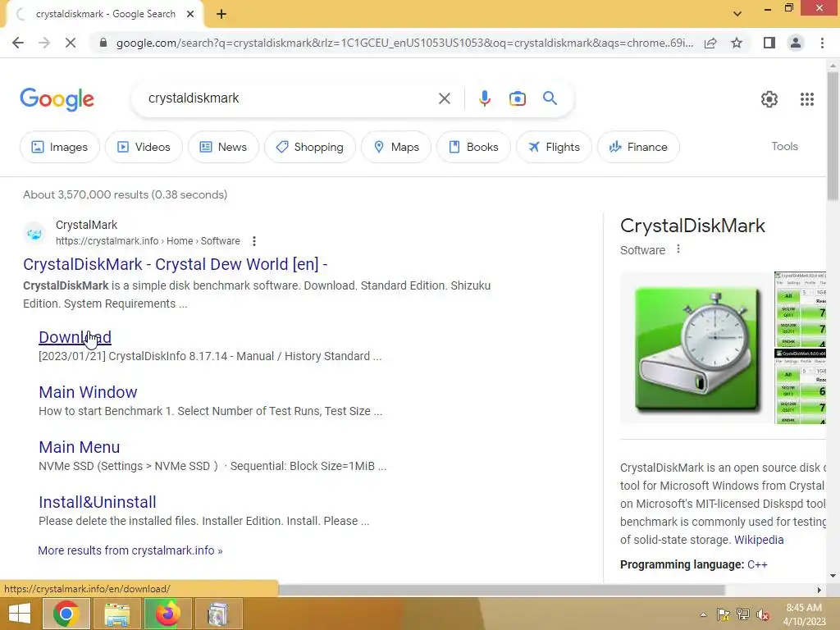
Task: Open More results from crystalmark.info
Action: coord(130,550)
